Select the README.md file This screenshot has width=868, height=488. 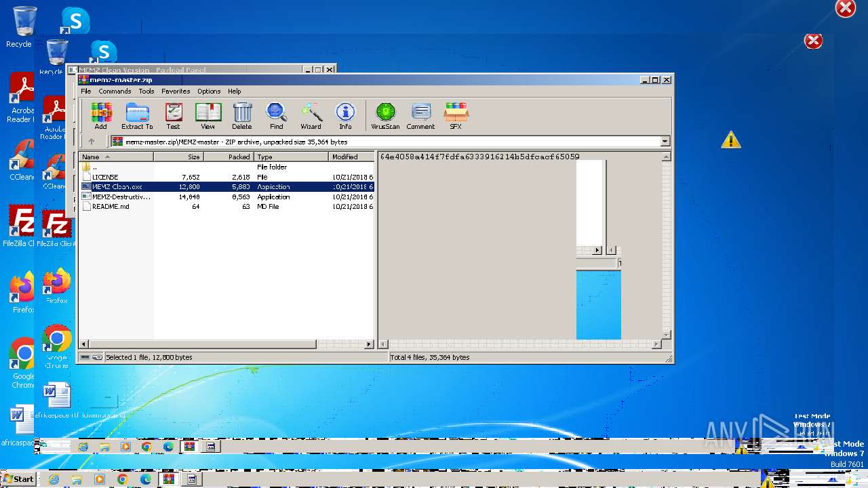(x=226, y=207)
